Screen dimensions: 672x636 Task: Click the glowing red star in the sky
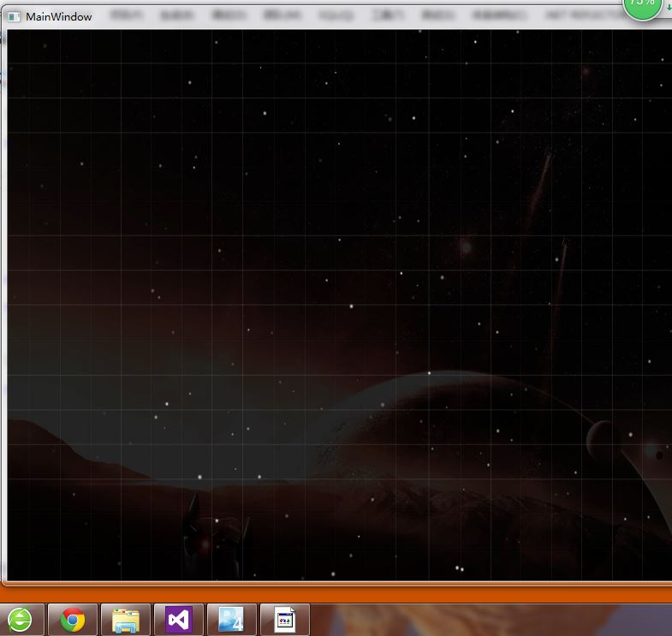click(x=466, y=247)
